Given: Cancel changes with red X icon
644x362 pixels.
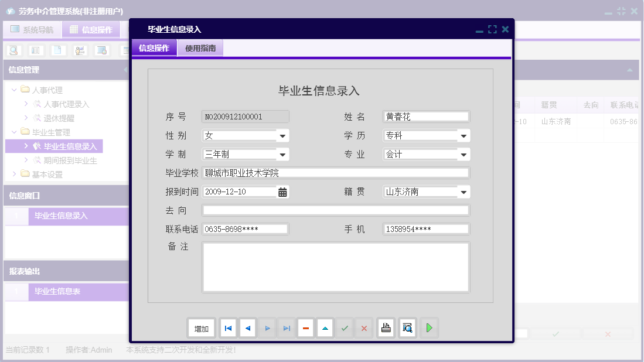Looking at the screenshot, I should tap(364, 328).
